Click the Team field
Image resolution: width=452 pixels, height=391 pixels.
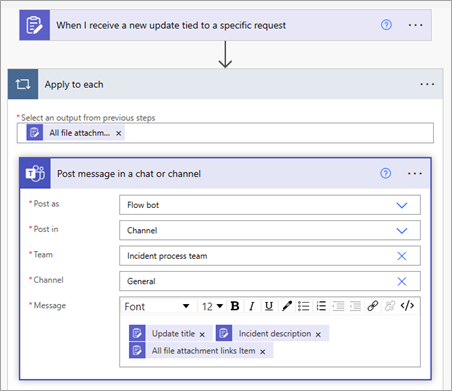(270, 256)
